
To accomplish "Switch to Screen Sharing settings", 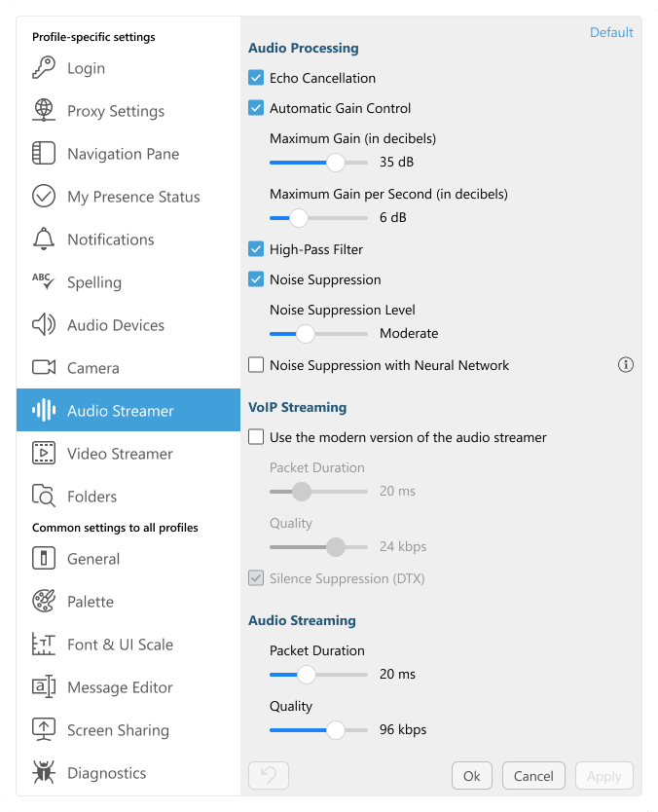I will (x=44, y=730).
